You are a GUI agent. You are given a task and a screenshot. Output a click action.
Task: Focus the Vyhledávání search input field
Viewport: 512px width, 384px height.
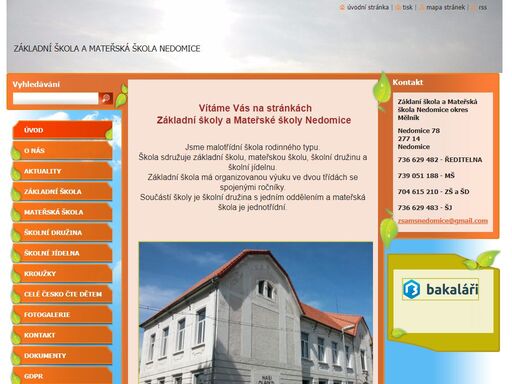click(x=56, y=98)
